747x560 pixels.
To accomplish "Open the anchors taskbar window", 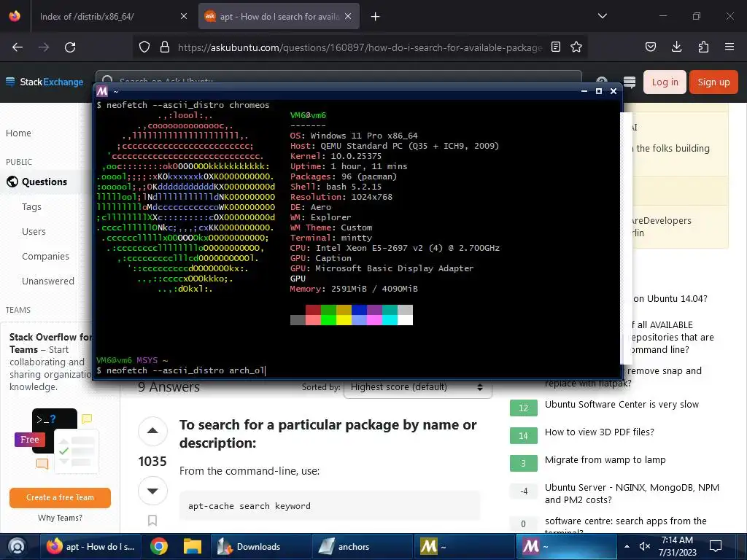I will click(362, 547).
